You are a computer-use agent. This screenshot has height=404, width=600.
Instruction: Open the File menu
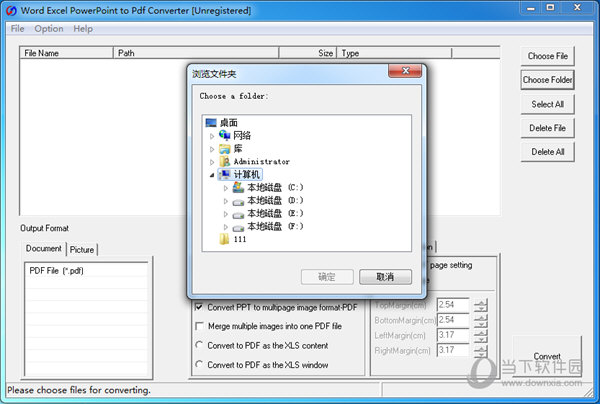pos(17,29)
